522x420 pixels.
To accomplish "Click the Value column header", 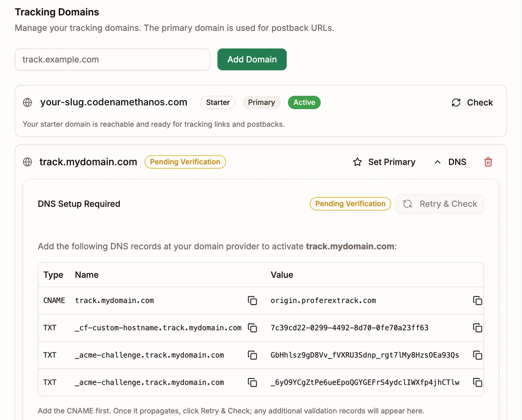I will tap(282, 275).
